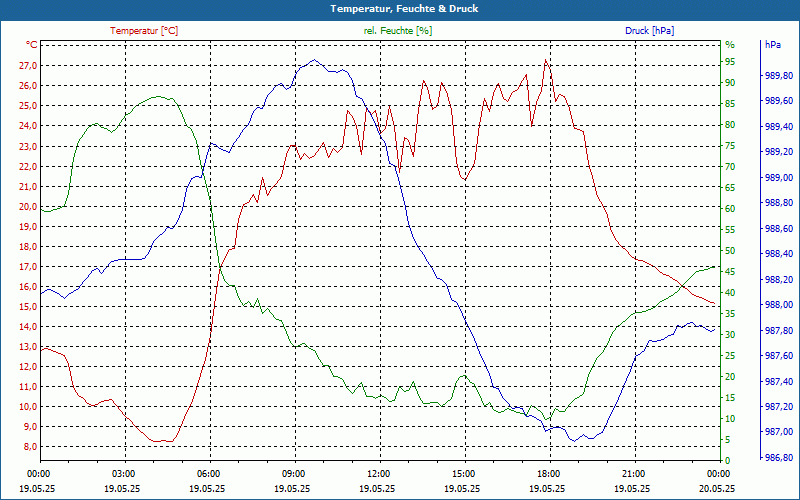Image resolution: width=800 pixels, height=500 pixels.
Task: Click the title 'Temperatur, Feuchte & Druck'
Action: (x=404, y=9)
